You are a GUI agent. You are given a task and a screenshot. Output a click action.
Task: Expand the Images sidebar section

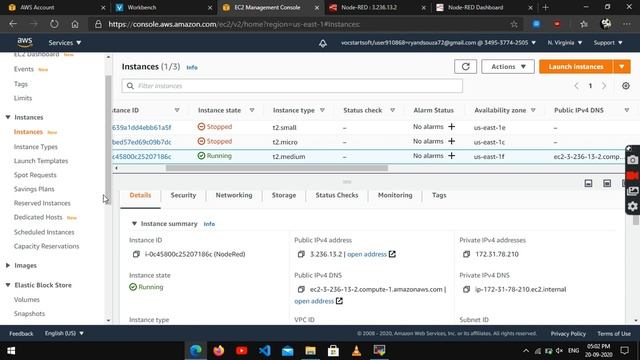(8, 265)
